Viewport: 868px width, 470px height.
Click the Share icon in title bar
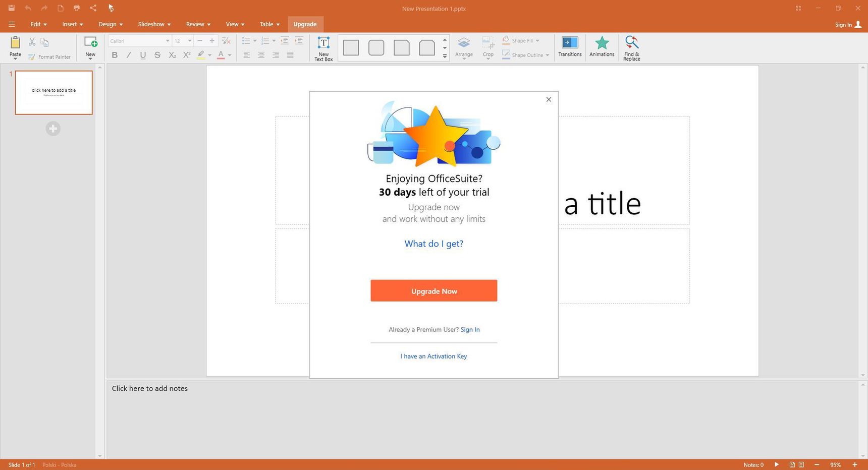point(93,8)
